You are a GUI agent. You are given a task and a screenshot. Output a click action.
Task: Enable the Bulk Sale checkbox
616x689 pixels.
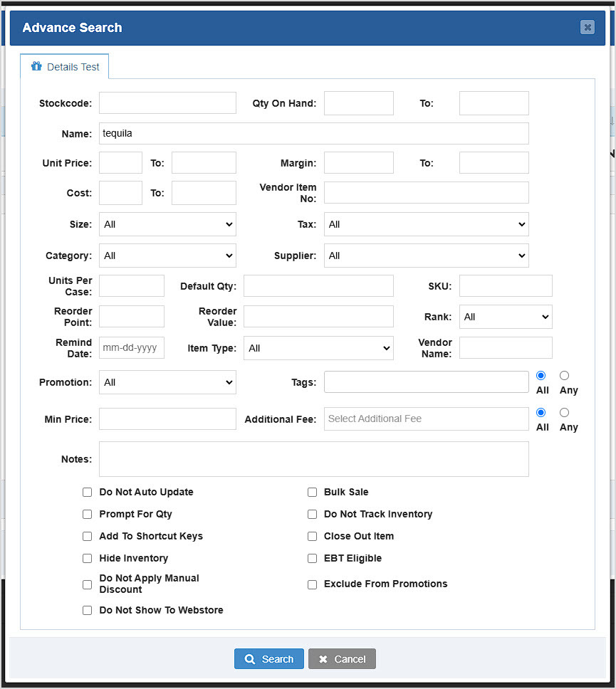pyautogui.click(x=312, y=492)
